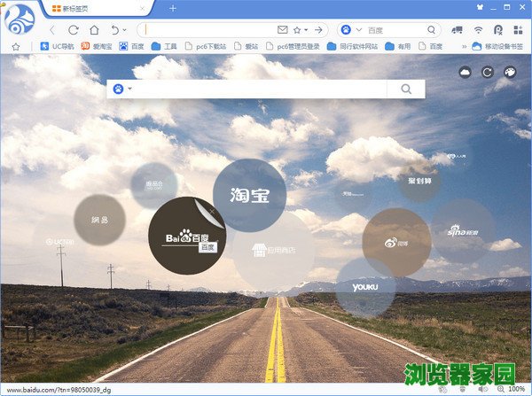Open the 淘宝 bubble
532x396 pixels.
click(x=250, y=195)
